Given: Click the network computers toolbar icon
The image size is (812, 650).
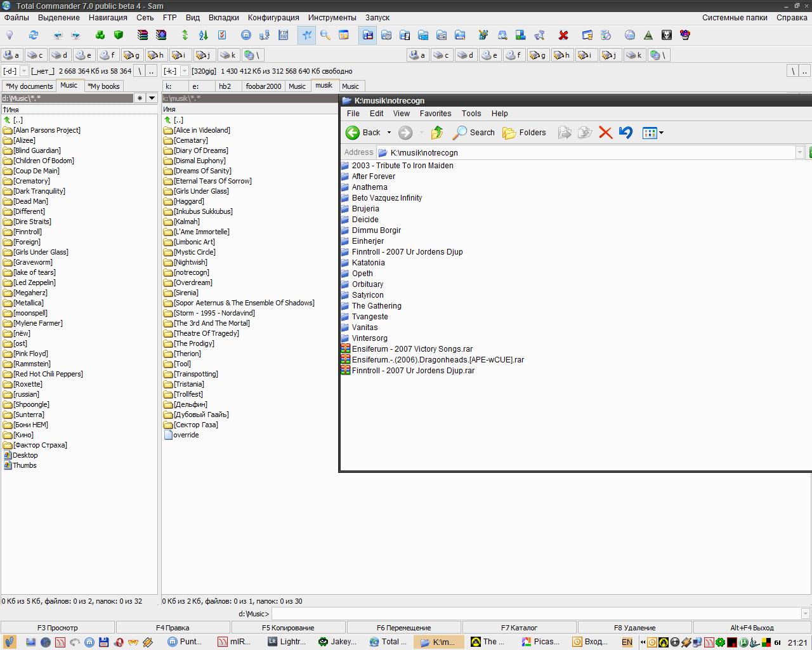Looking at the screenshot, I should point(265,35).
